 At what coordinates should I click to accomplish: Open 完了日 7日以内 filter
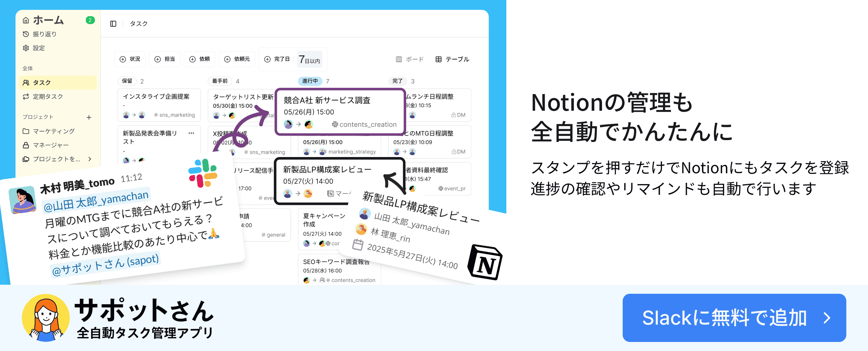(293, 59)
